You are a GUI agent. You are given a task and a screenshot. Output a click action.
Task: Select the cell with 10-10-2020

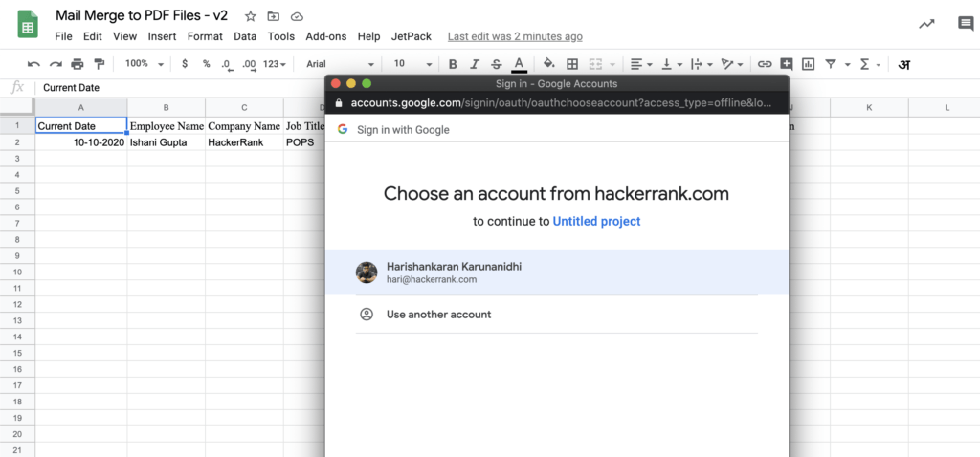pos(81,142)
